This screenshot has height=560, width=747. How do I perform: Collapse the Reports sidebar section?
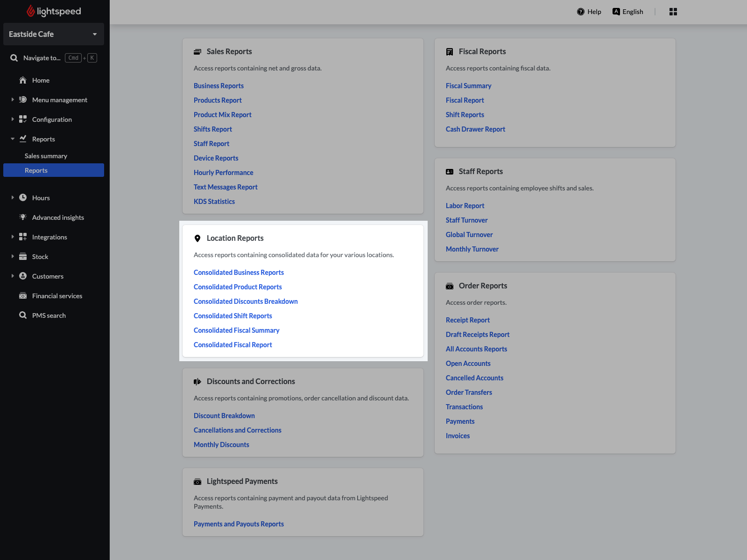(x=13, y=139)
